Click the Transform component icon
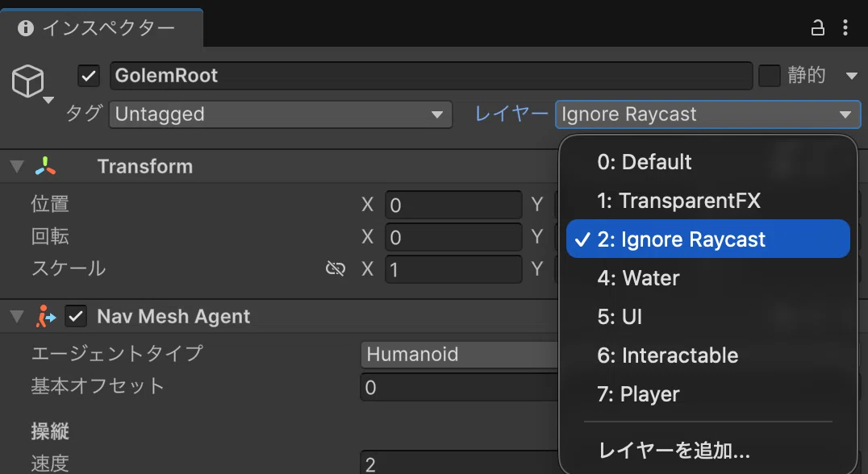Screen dimensions: 868x474 (45, 166)
